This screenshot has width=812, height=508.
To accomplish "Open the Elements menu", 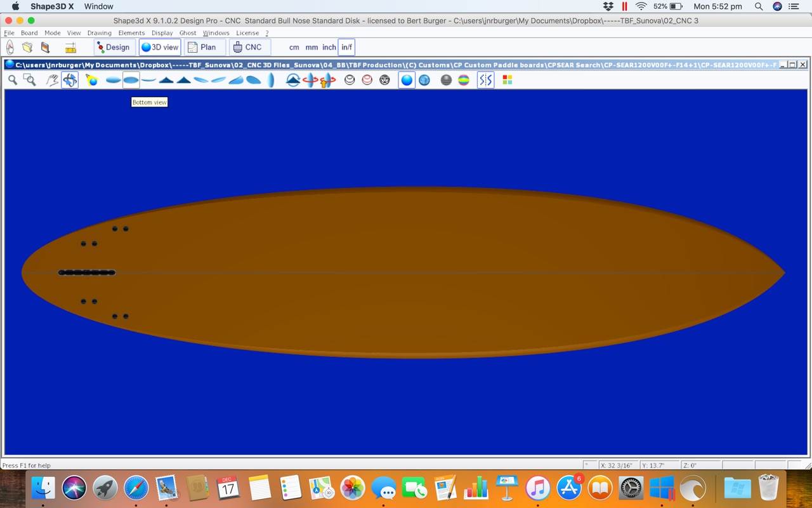I will [131, 33].
